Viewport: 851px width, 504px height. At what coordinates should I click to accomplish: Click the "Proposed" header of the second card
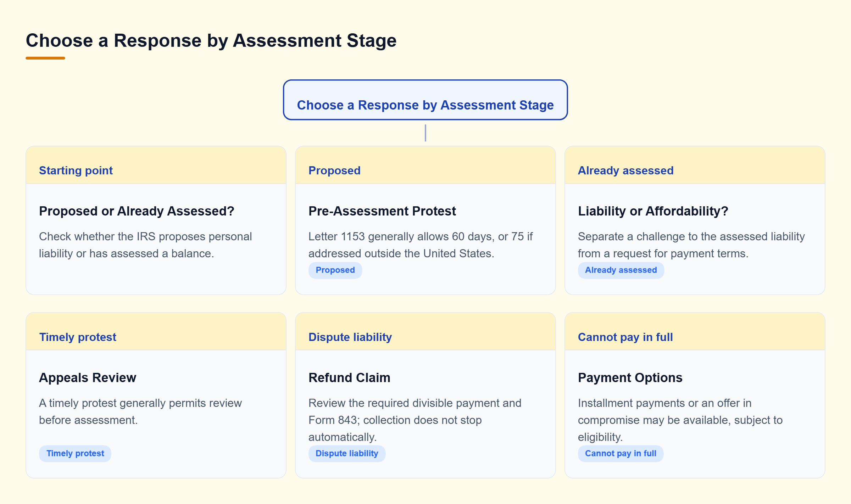pyautogui.click(x=425, y=165)
